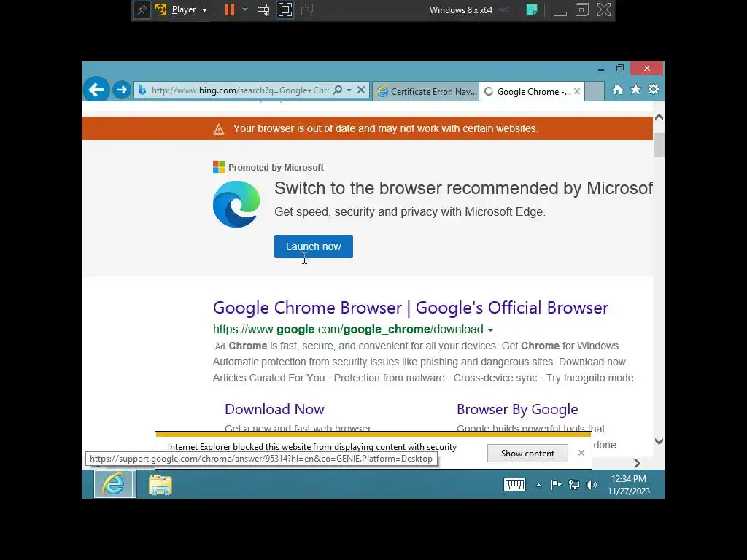The width and height of the screenshot is (747, 560).
Task: Expand the power options arrow beside pause
Action: pyautogui.click(x=245, y=9)
